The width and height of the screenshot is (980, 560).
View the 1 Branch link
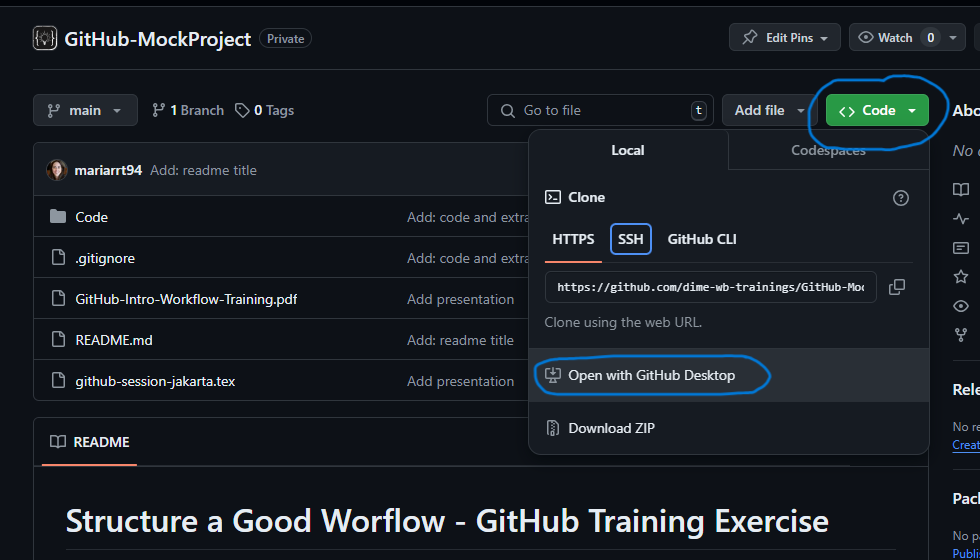coord(188,110)
